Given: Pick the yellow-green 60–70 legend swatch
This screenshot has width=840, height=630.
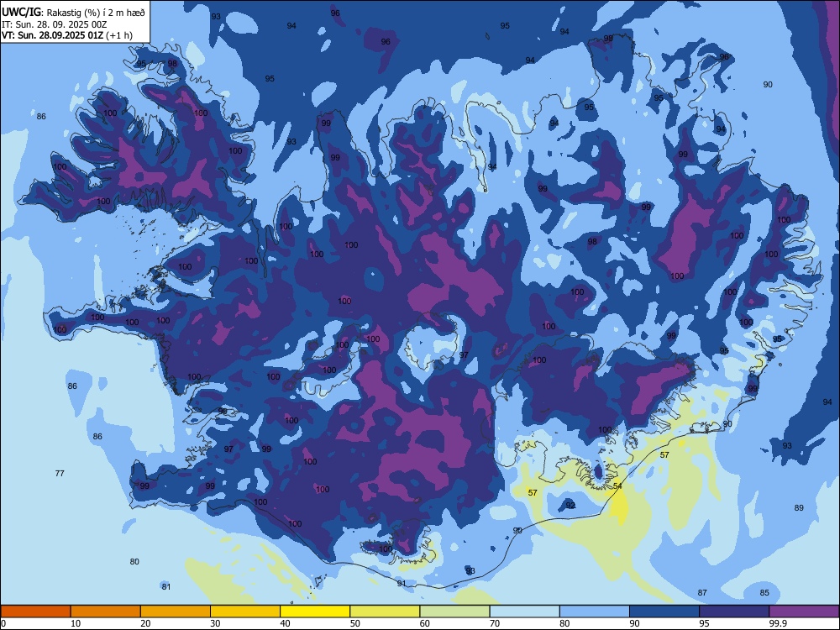Looking at the screenshot, I should (454, 612).
